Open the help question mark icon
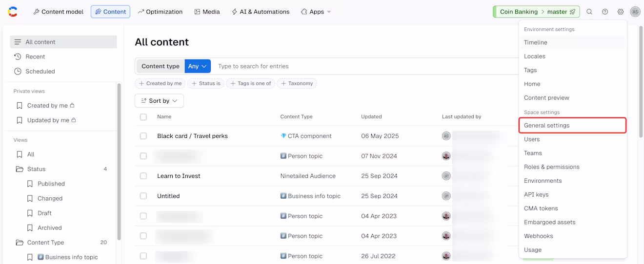644x264 pixels. pyautogui.click(x=605, y=12)
